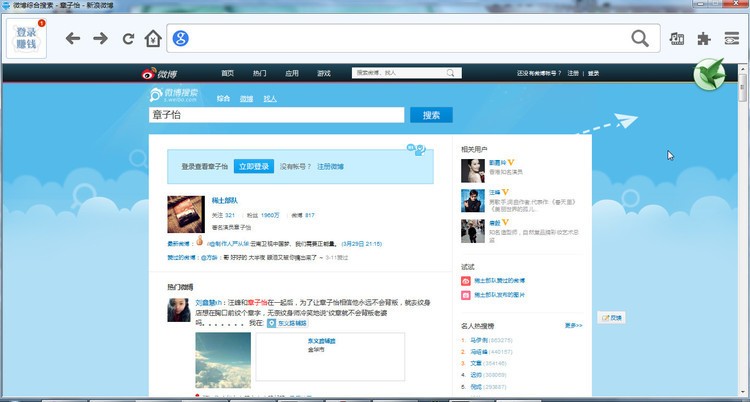Viewport: 750px width, 402px height.
Task: Click the 注册微博 link
Action: tap(331, 167)
